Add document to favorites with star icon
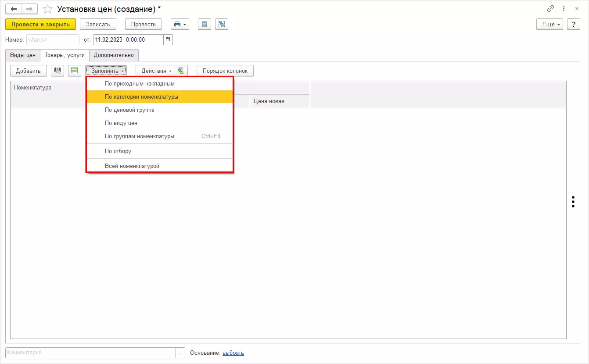 point(48,9)
